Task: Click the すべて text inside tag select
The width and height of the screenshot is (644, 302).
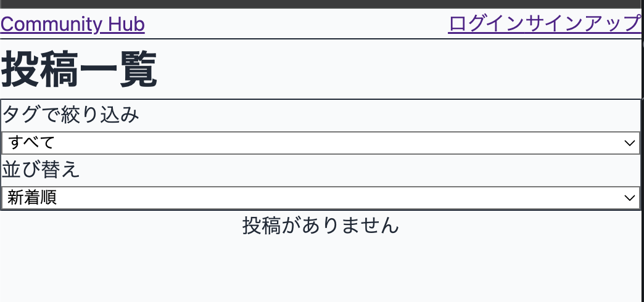Action: 31,143
